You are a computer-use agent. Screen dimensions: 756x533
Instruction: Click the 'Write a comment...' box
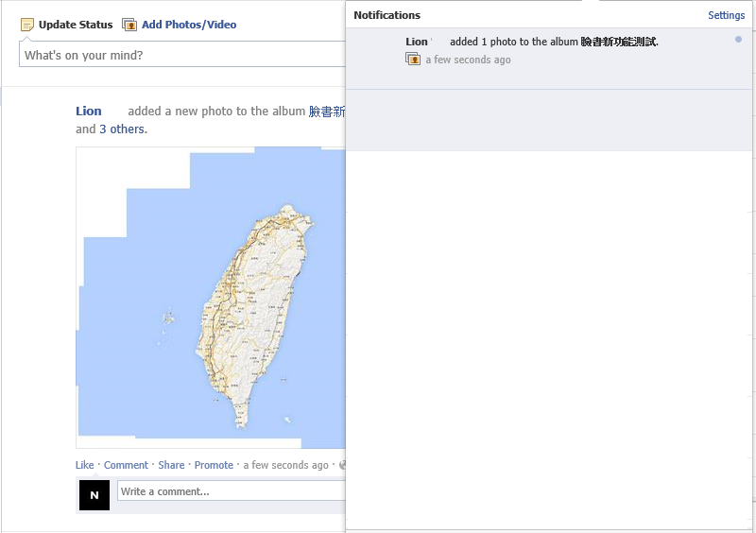coord(232,491)
